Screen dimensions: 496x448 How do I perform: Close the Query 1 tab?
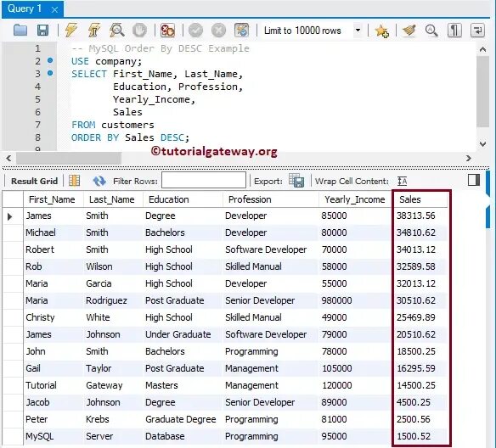(54, 9)
